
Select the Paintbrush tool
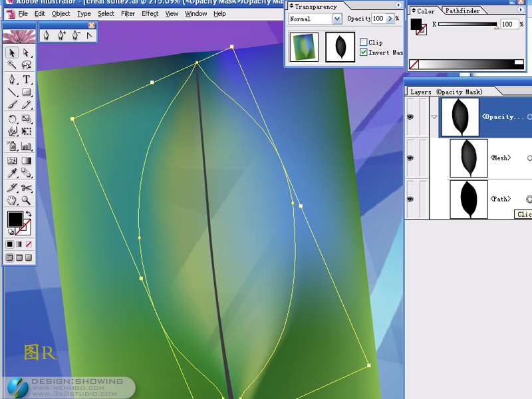12,104
